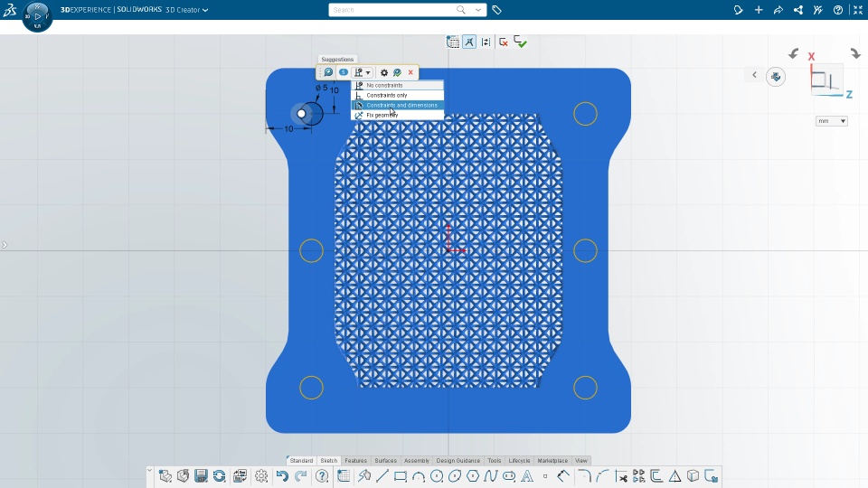The image size is (868, 488).
Task: Click the share arrow in top bar
Action: click(x=778, y=10)
